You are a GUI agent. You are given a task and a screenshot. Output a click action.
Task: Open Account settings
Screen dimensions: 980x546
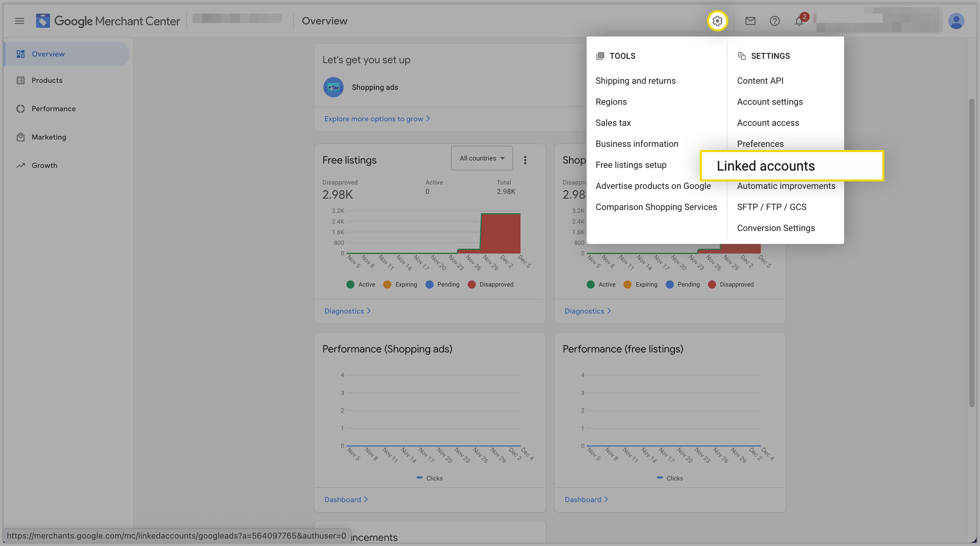click(769, 102)
